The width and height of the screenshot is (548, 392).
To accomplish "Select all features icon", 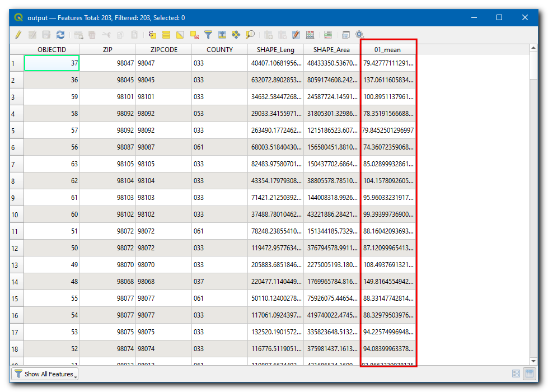I will tap(166, 35).
